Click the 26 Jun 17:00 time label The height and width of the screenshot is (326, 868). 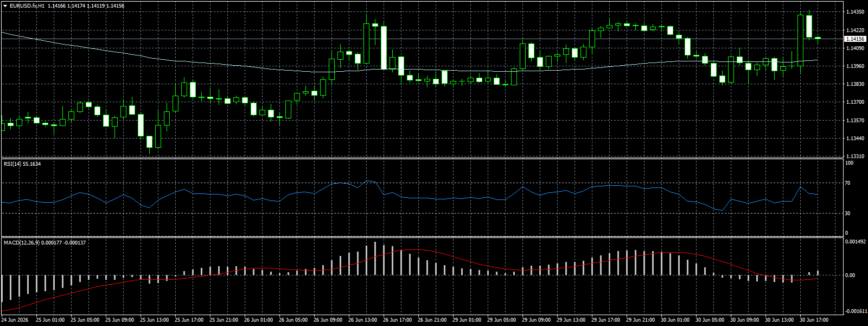(397, 320)
